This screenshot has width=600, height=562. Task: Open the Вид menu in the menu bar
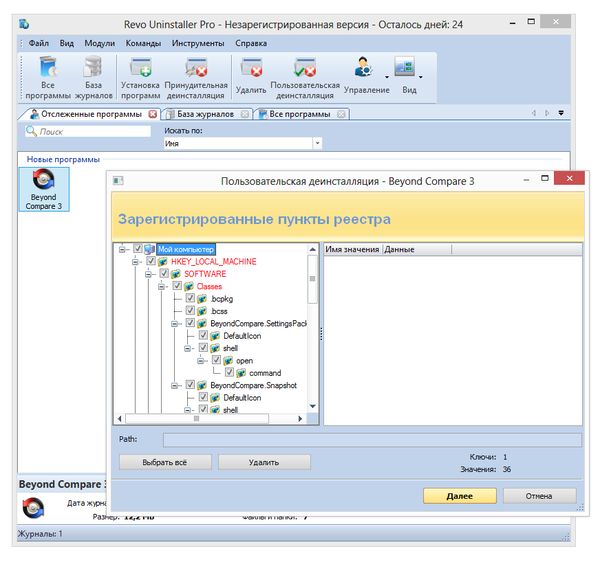67,43
